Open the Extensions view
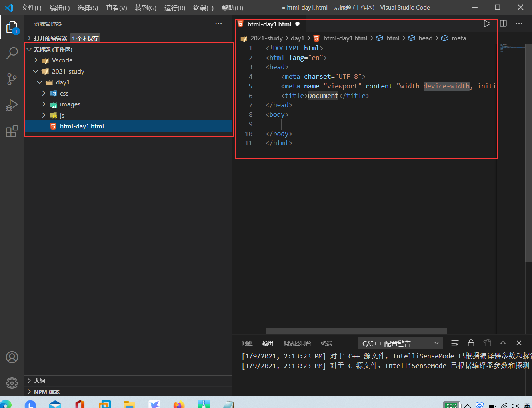Screen dimensions: 532x408 12,131
